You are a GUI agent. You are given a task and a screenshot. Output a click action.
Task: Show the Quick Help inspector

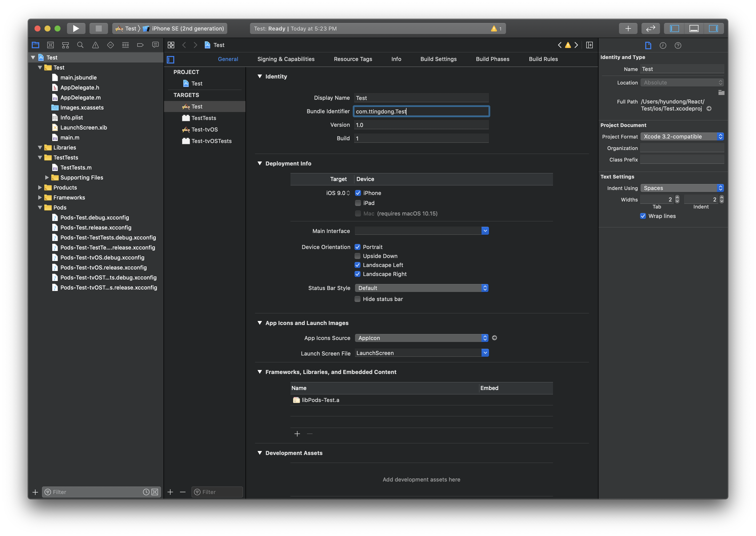click(x=678, y=45)
